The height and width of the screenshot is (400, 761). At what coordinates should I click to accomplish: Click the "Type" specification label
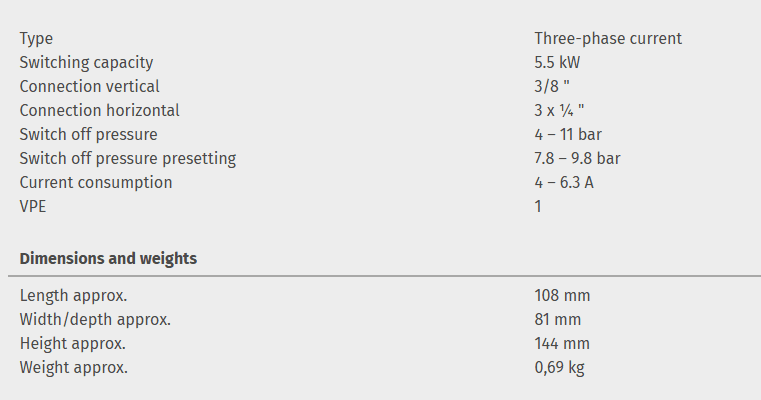[x=37, y=39]
